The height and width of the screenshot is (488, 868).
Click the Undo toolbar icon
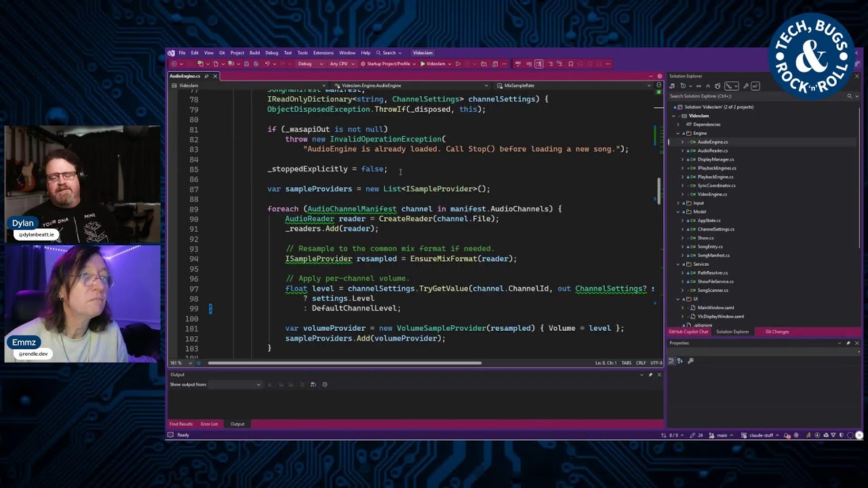[267, 64]
